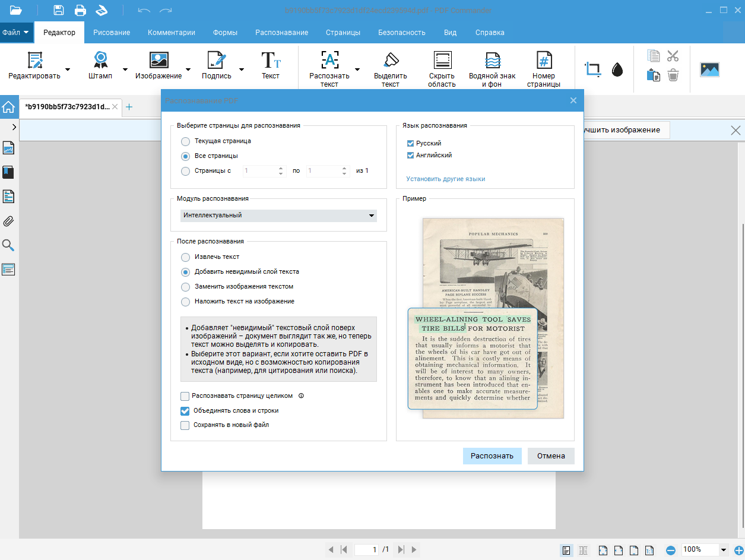
Task: Switch to the Рисование tab
Action: click(112, 33)
